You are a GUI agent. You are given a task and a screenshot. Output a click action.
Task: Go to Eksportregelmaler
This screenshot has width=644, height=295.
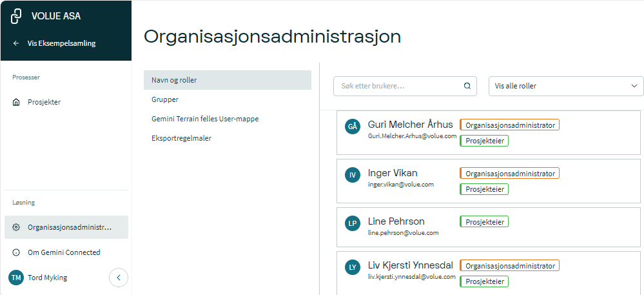point(181,138)
